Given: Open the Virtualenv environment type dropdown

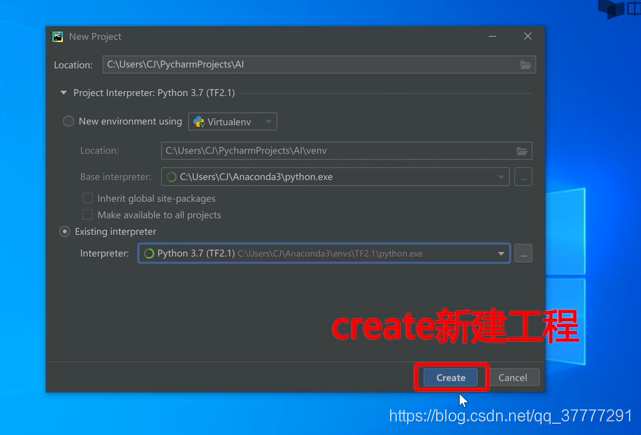Looking at the screenshot, I should 233,122.
